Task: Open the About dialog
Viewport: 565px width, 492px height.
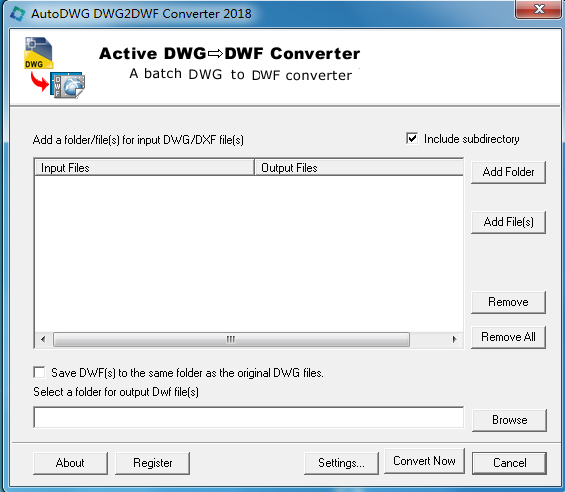Action: (70, 463)
